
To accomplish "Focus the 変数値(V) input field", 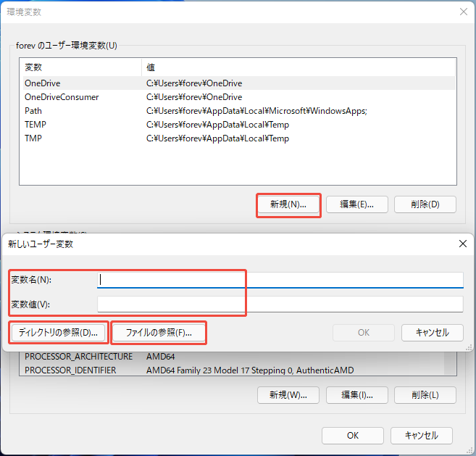I will click(280, 304).
